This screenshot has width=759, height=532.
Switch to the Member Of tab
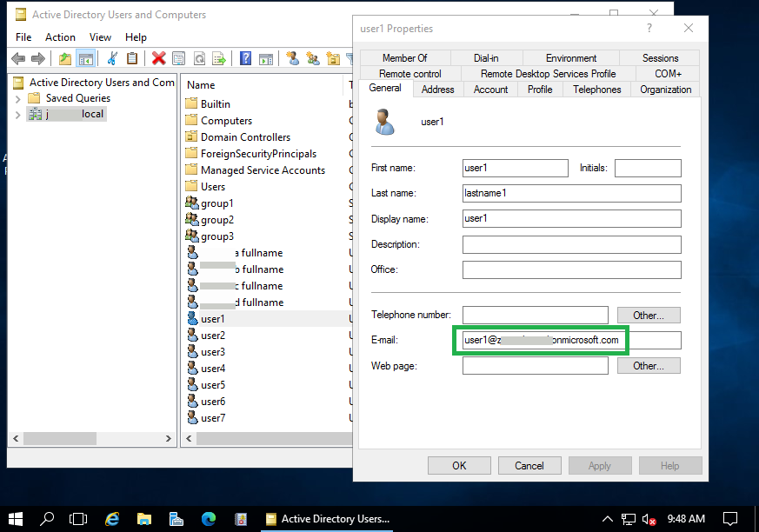coord(404,58)
